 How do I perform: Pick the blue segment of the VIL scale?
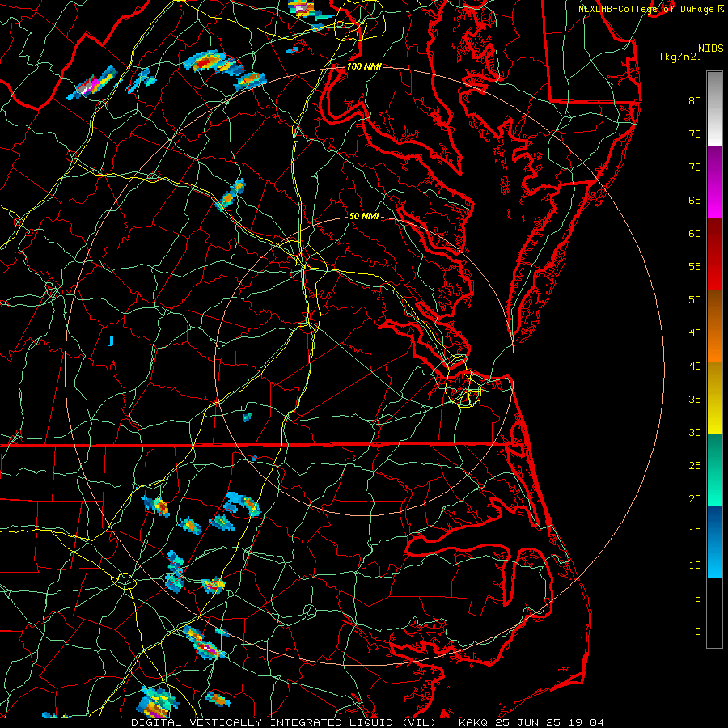click(714, 542)
